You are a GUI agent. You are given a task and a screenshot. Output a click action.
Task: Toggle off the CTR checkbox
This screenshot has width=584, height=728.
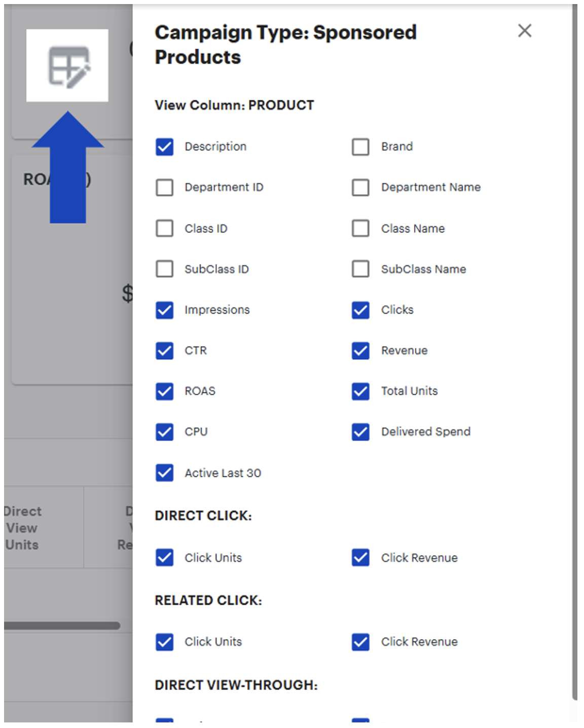164,351
